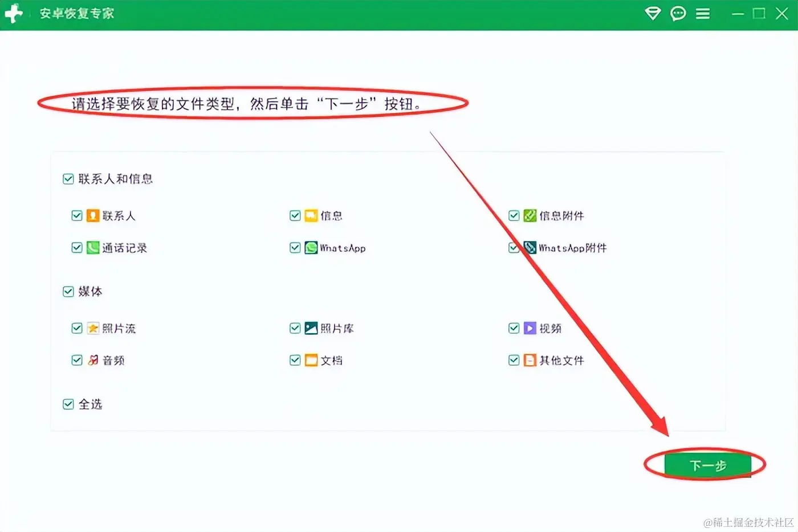Click the 照片流 star icon

coord(93,328)
